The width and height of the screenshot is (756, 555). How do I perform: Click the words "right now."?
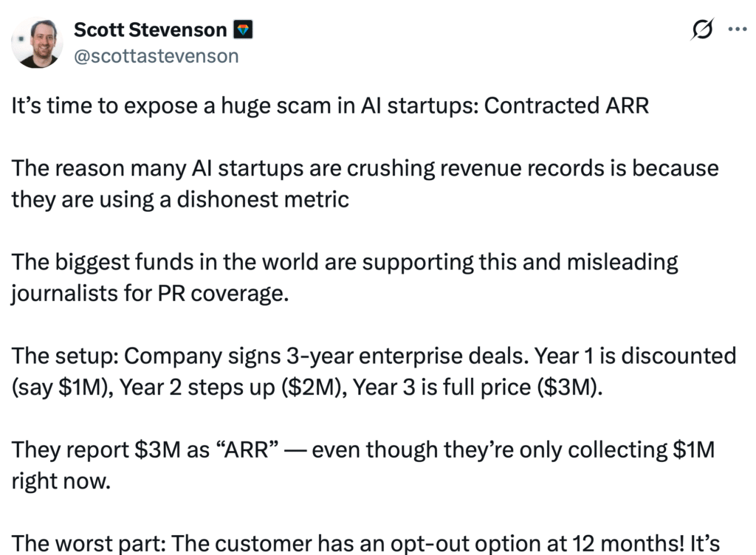pyautogui.click(x=61, y=481)
